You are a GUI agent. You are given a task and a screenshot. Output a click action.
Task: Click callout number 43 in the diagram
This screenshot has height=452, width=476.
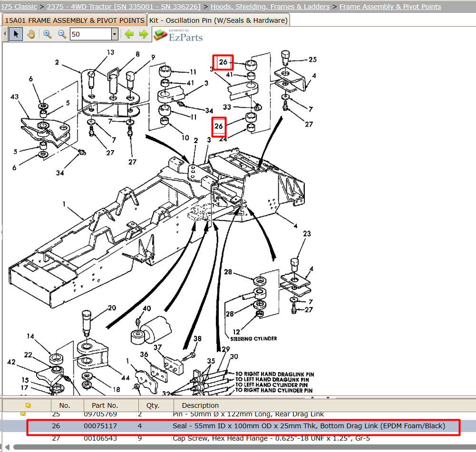click(15, 97)
